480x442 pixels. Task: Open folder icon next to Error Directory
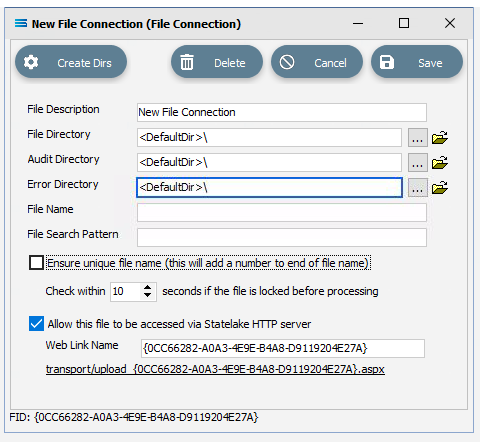(x=440, y=187)
